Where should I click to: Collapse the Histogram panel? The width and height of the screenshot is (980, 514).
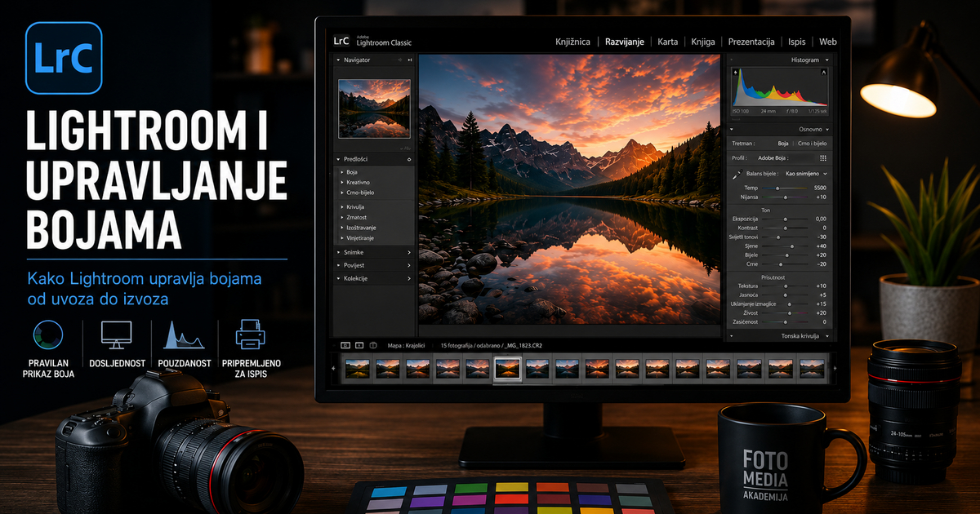(826, 60)
